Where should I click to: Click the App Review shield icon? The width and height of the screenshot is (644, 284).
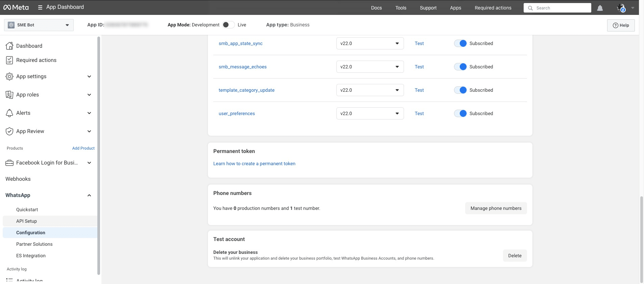click(9, 131)
